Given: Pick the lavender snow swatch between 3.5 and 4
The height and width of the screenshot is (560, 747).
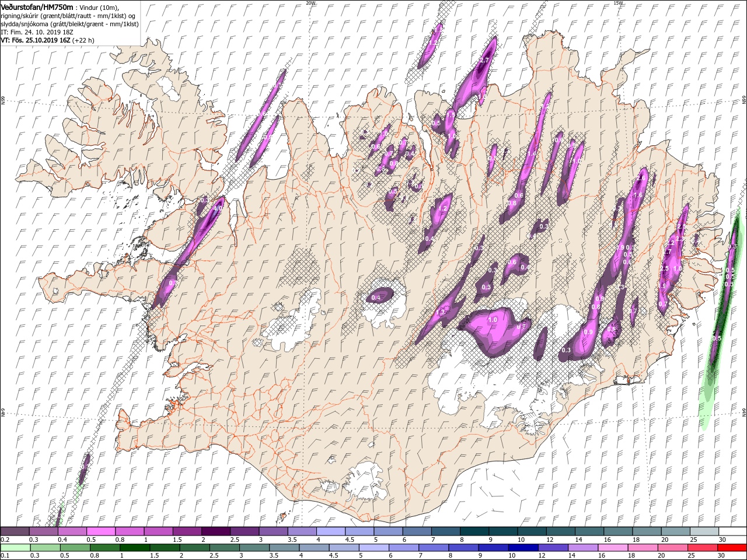Looking at the screenshot, I should click(302, 531).
